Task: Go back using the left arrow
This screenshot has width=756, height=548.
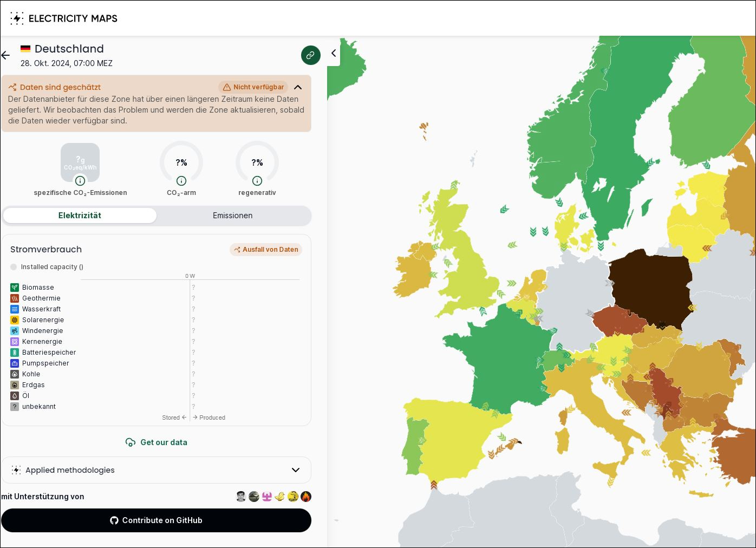Action: coord(5,55)
